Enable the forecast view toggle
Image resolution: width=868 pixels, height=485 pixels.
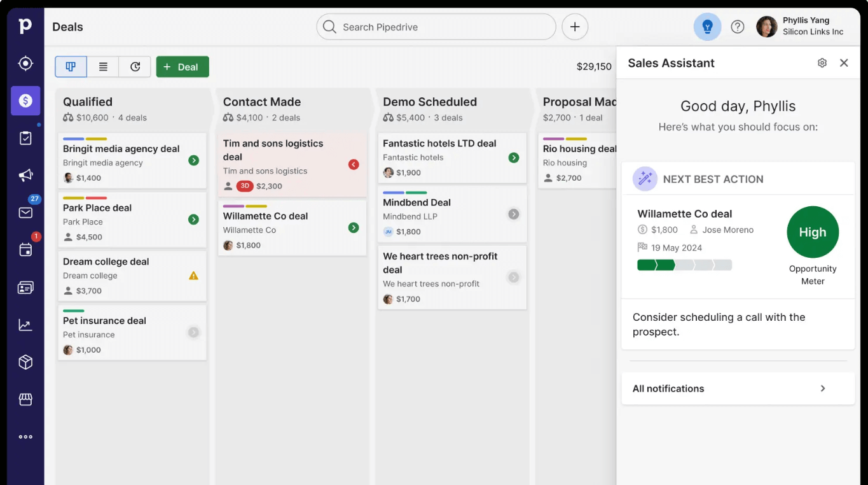click(134, 66)
